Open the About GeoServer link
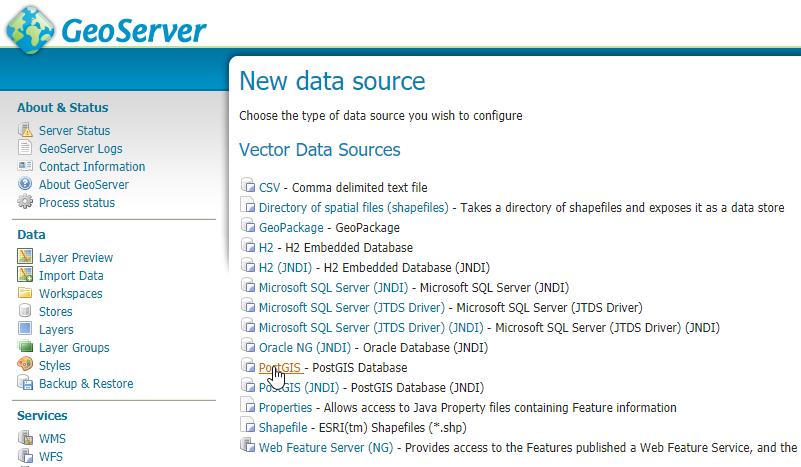Viewport: 801px width, 467px height. (x=84, y=184)
